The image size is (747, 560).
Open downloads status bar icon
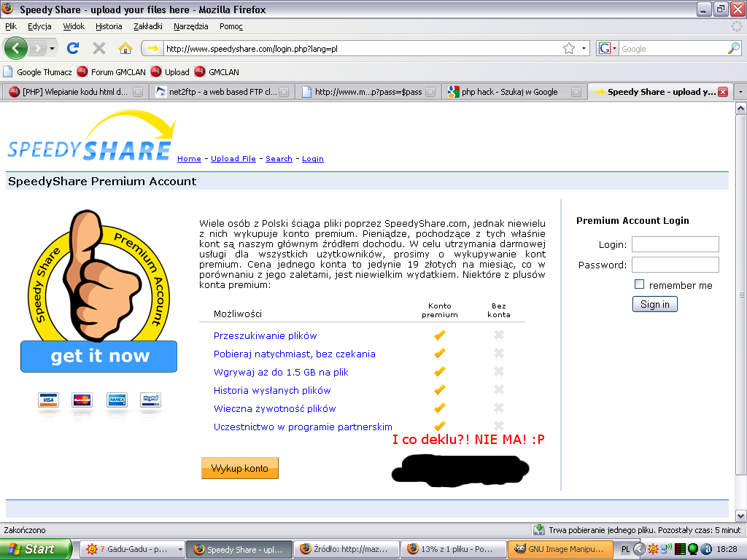[x=539, y=530]
